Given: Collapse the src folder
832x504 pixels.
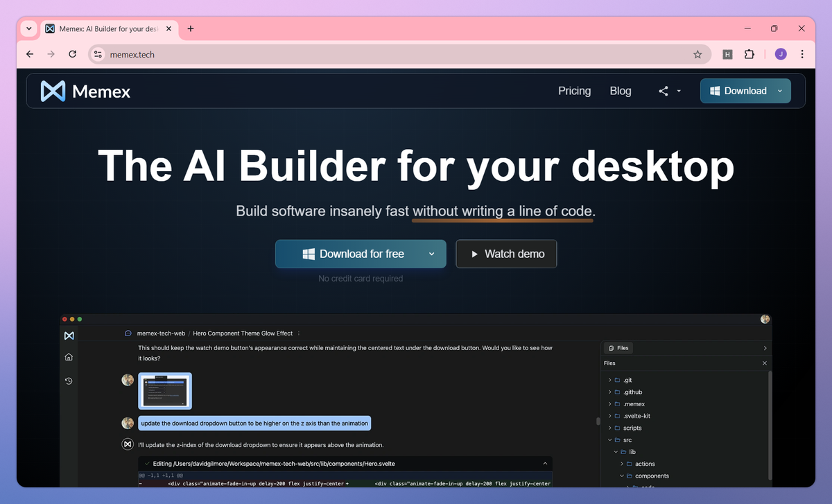Looking at the screenshot, I should point(609,440).
